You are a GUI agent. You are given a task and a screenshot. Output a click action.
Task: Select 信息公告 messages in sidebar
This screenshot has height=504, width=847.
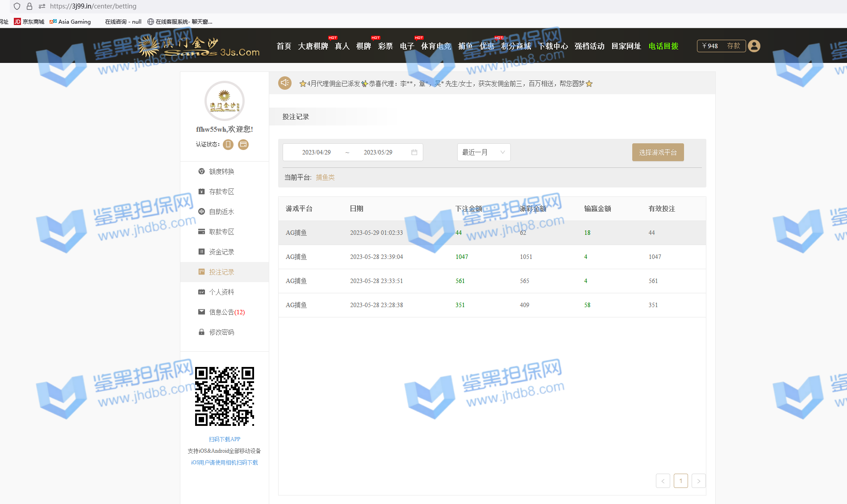pyautogui.click(x=226, y=312)
